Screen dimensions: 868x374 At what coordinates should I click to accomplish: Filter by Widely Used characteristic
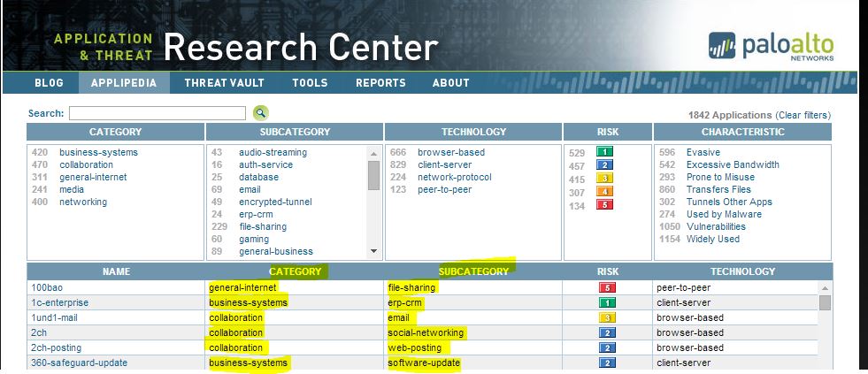pos(713,239)
